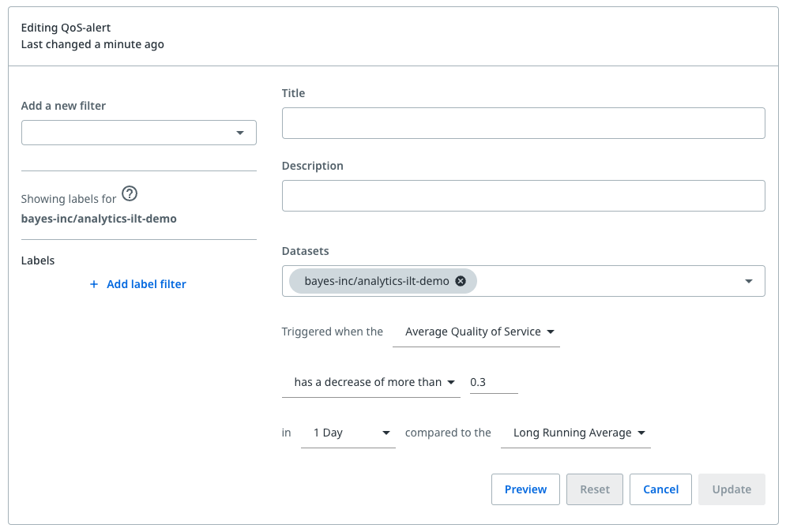Click the 0.3 threshold value field
Viewport: 786px width, 532px height.
(x=493, y=382)
